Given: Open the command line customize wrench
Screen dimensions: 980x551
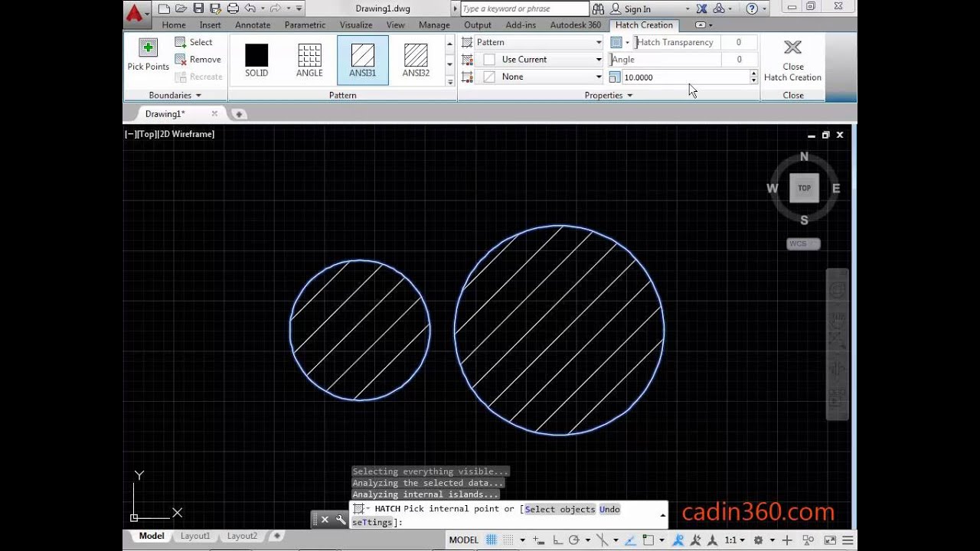Looking at the screenshot, I should pyautogui.click(x=341, y=520).
